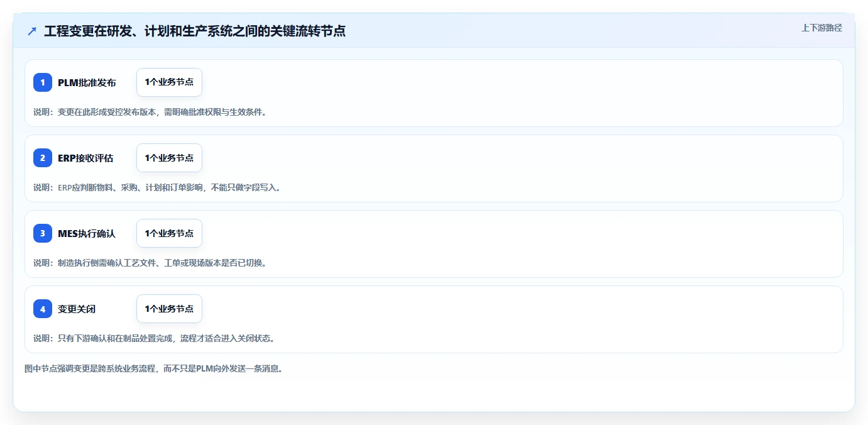This screenshot has width=868, height=425.
Task: Click the 1个业务节点 button in ERP接收评估 row
Action: point(169,158)
